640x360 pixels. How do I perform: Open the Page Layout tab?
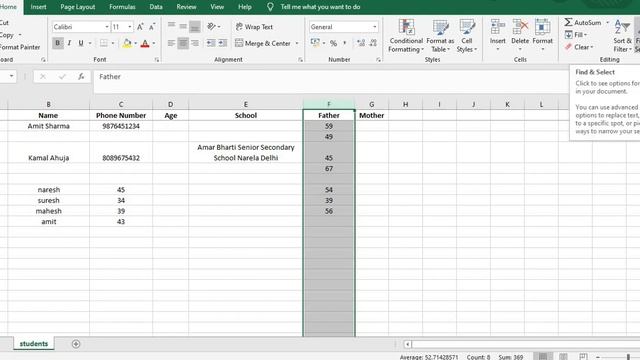click(x=78, y=7)
